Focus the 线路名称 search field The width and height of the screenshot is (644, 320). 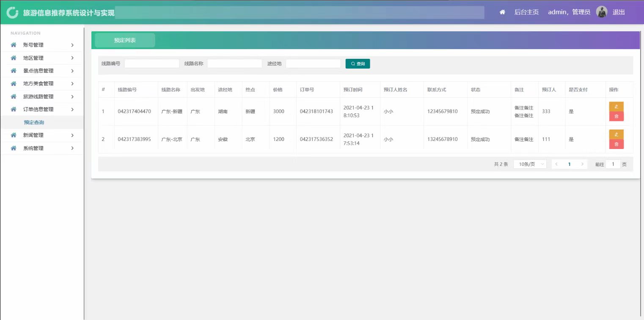coord(234,63)
